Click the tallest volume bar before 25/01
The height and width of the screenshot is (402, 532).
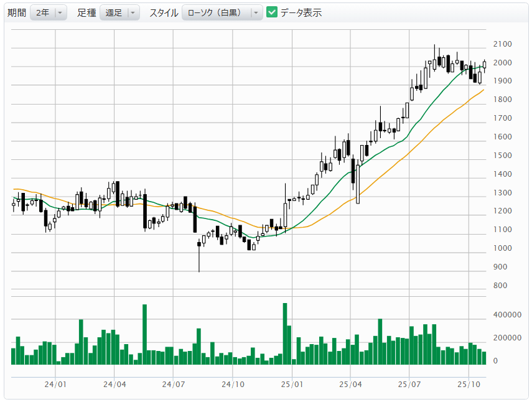pos(285,333)
